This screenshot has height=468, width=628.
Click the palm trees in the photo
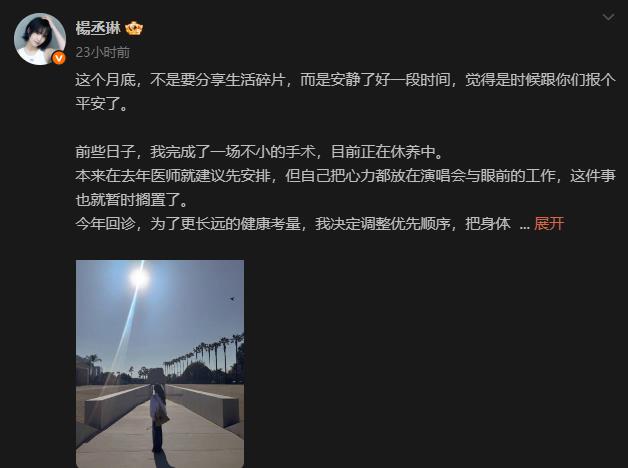click(x=203, y=354)
